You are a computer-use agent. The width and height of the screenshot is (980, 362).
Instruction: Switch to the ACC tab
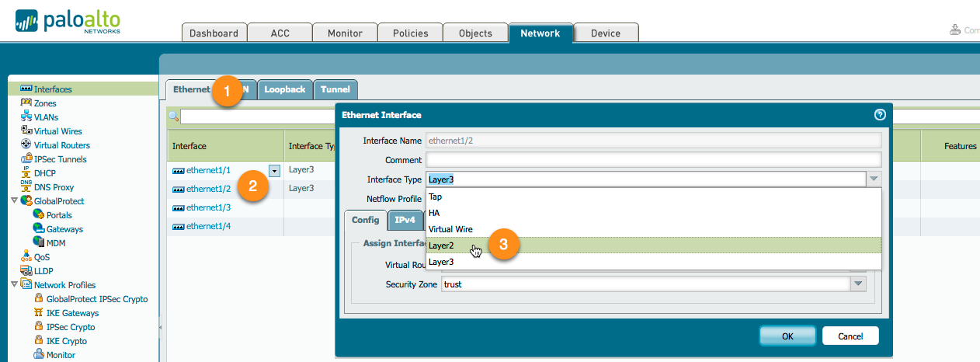(280, 33)
